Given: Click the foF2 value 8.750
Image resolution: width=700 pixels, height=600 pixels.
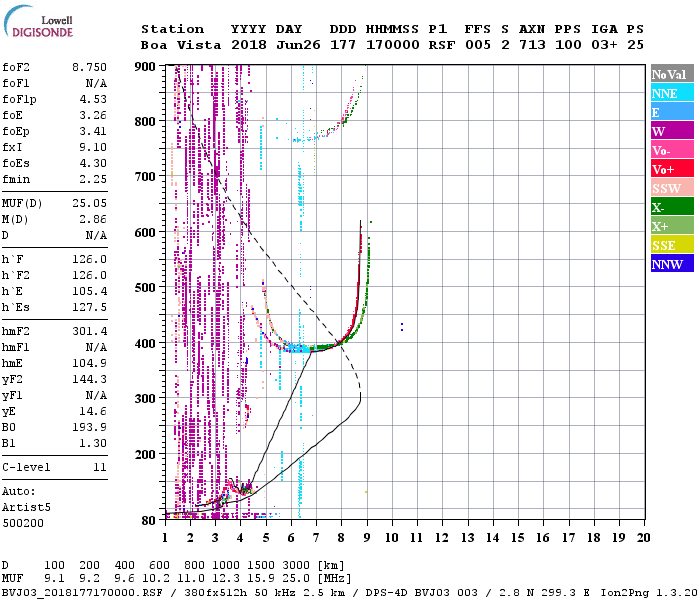Looking at the screenshot, I should [x=89, y=67].
